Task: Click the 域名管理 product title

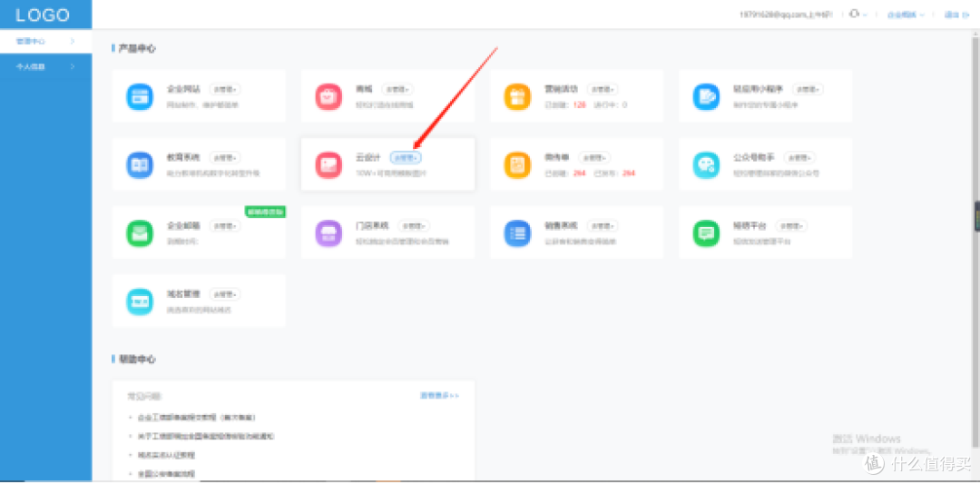Action: (x=183, y=293)
